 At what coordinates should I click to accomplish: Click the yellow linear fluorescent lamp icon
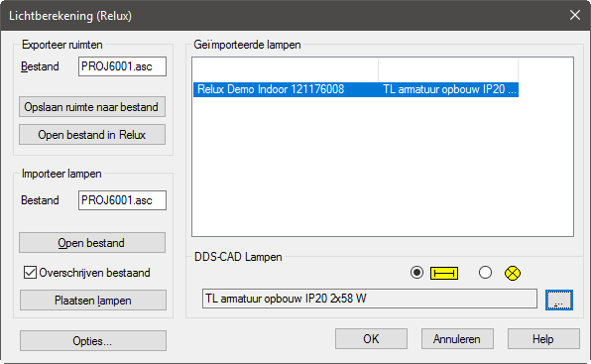coord(444,273)
